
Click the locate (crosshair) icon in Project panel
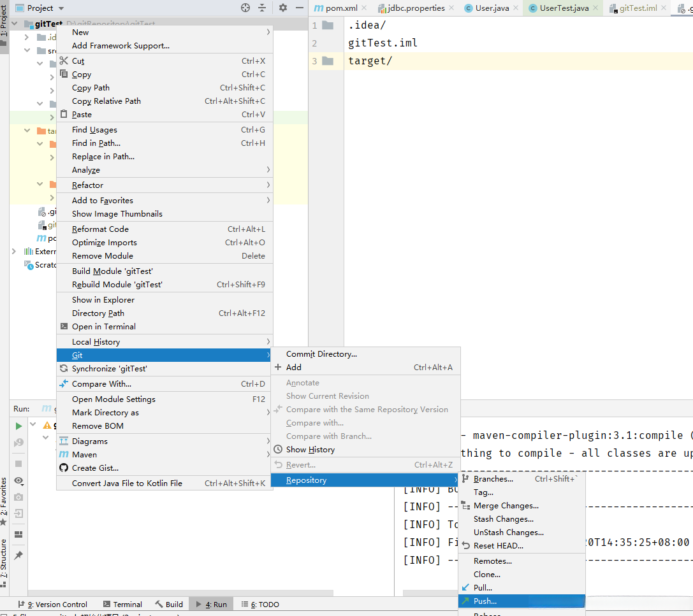coord(245,8)
